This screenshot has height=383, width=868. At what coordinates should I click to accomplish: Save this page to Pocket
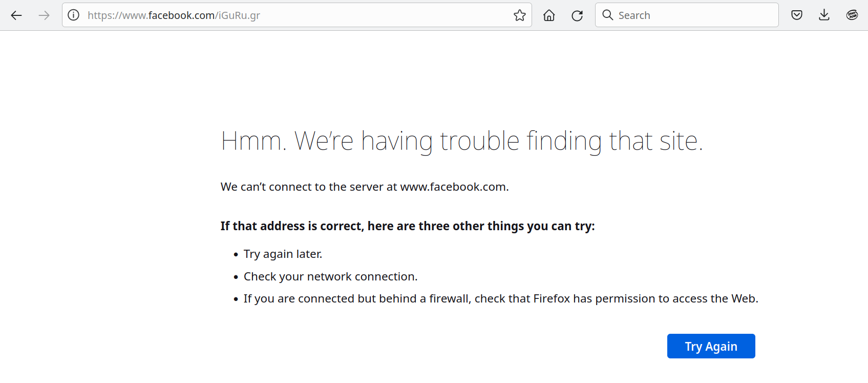[x=797, y=15]
